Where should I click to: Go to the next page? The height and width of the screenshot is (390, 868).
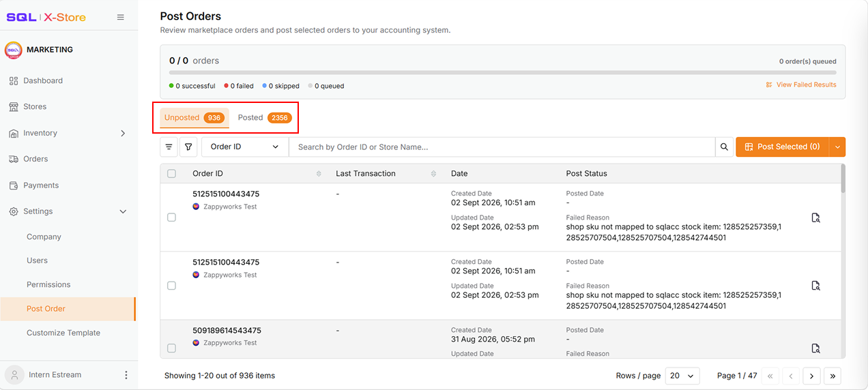click(811, 376)
